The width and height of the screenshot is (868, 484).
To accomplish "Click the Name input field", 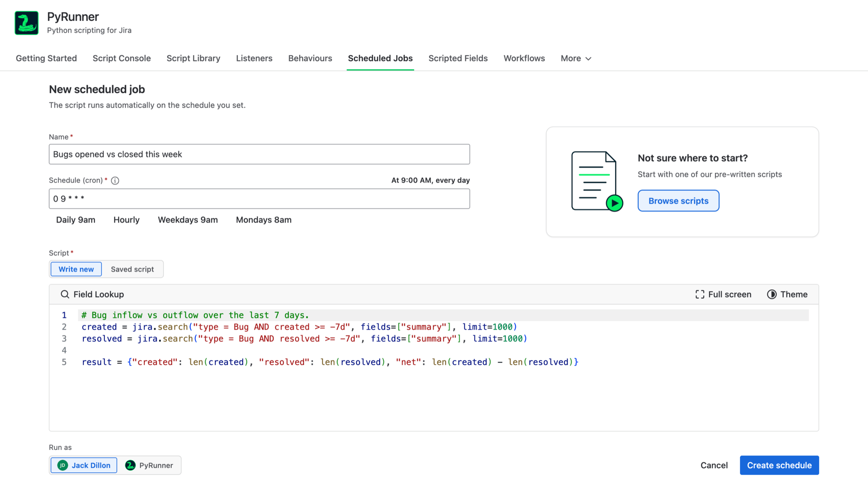I will tap(259, 154).
